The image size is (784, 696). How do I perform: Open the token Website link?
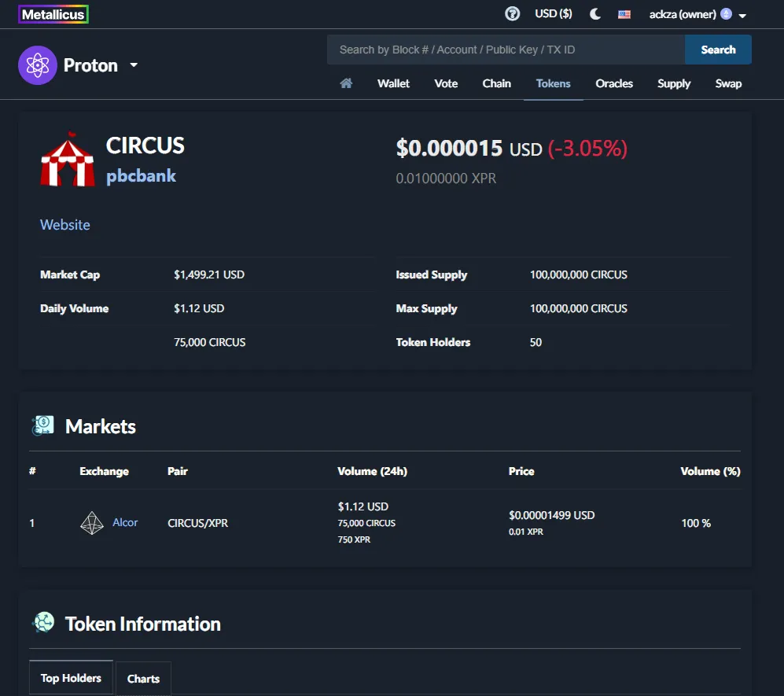pos(65,224)
